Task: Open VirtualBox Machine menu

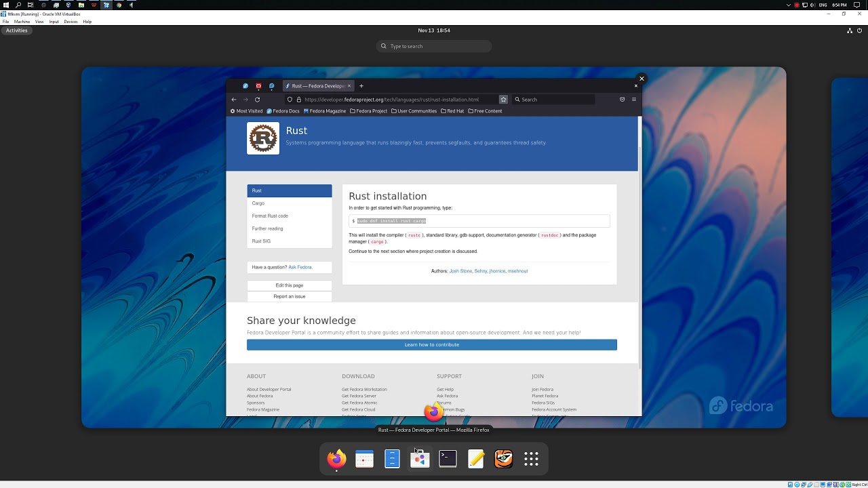Action: [22, 22]
